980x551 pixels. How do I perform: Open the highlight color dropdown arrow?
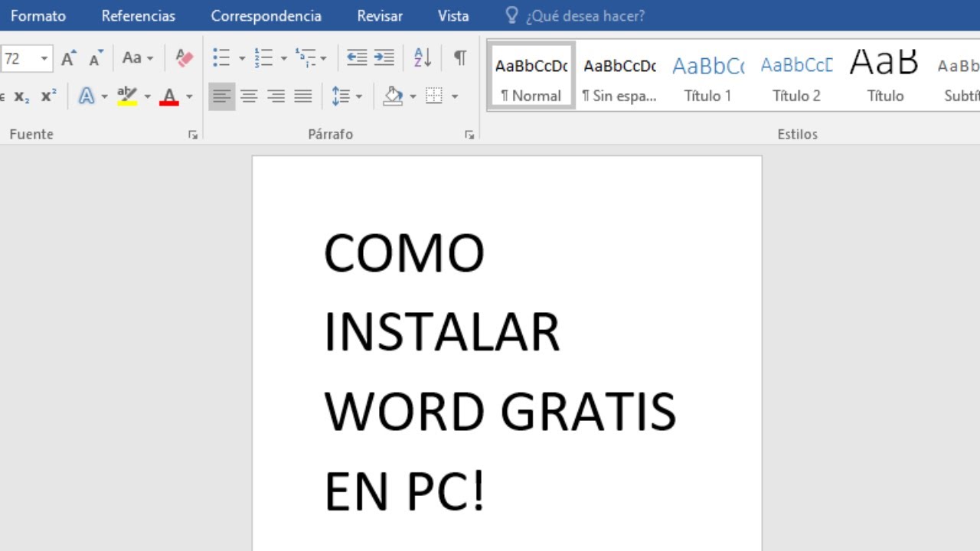[x=147, y=96]
